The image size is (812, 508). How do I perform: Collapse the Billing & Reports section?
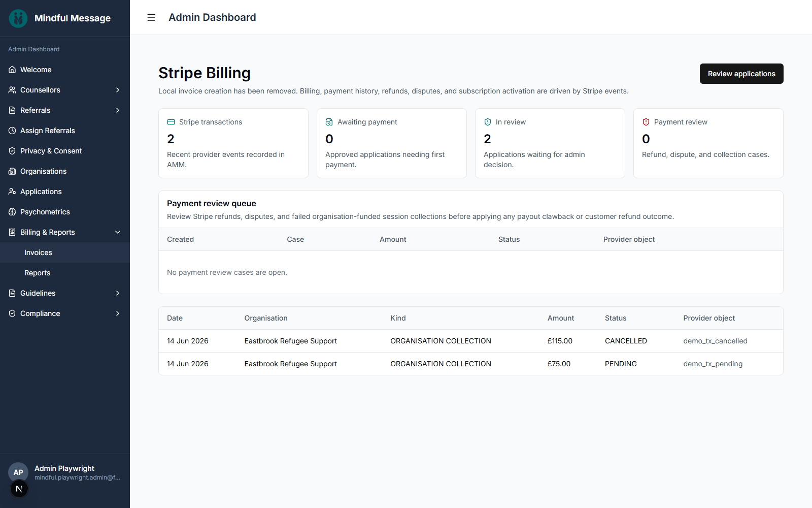(x=118, y=232)
